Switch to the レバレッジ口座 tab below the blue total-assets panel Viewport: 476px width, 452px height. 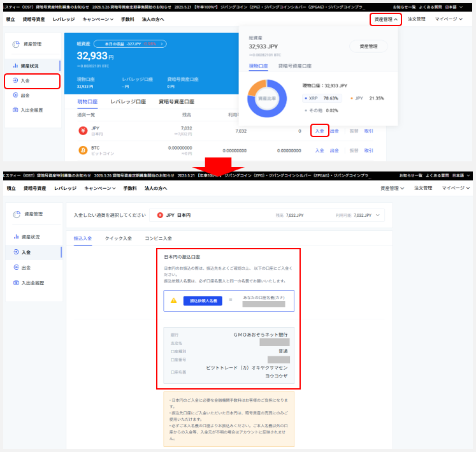(x=129, y=102)
